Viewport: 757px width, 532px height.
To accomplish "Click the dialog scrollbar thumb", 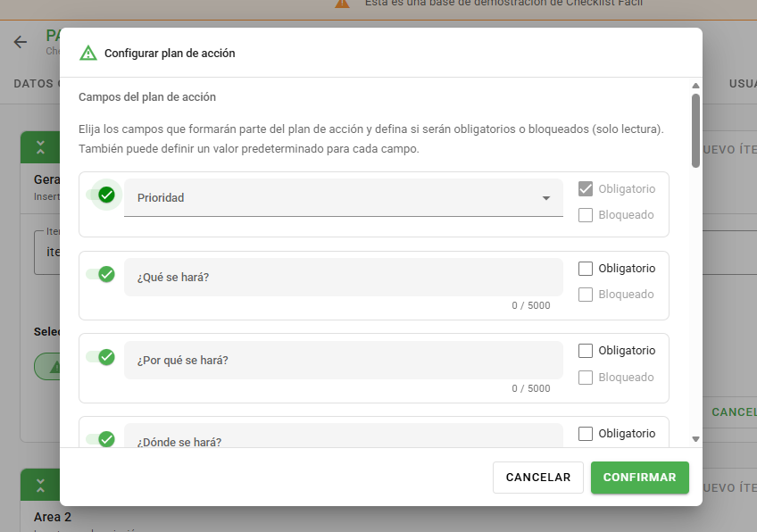I will [695, 130].
